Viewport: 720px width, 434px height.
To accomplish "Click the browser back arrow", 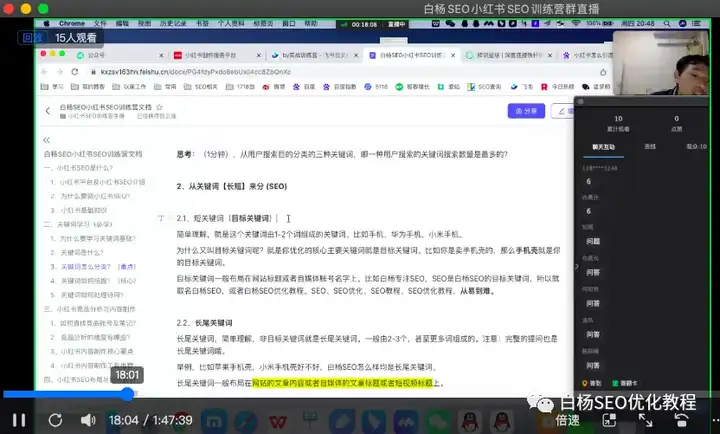I will (x=45, y=72).
